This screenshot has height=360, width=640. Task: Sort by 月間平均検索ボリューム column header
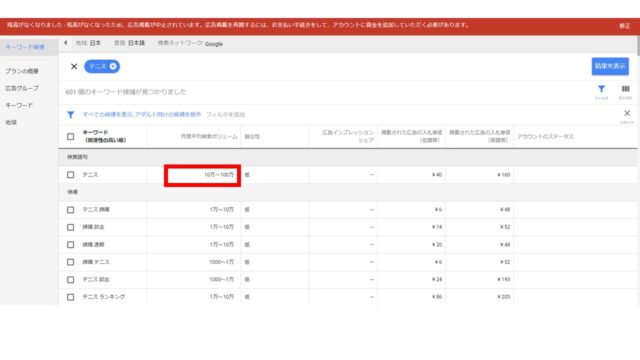point(209,137)
